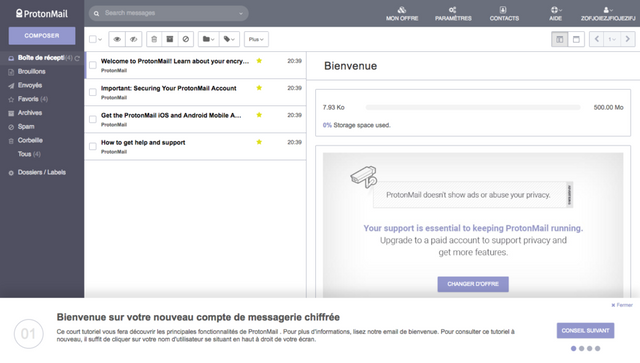Mark as read eye icon
The width and height of the screenshot is (640, 363).
coord(117,39)
